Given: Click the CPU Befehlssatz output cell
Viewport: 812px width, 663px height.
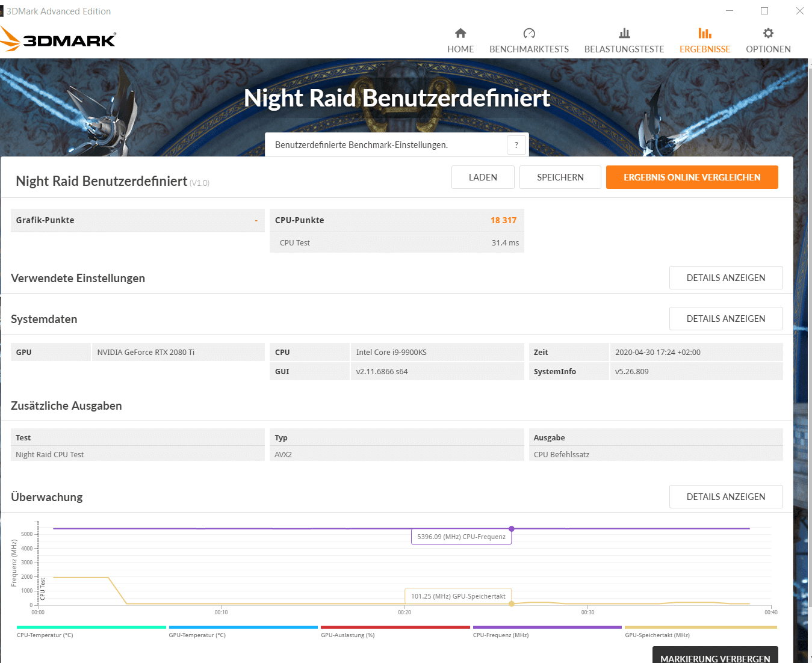Looking at the screenshot, I should (x=655, y=454).
